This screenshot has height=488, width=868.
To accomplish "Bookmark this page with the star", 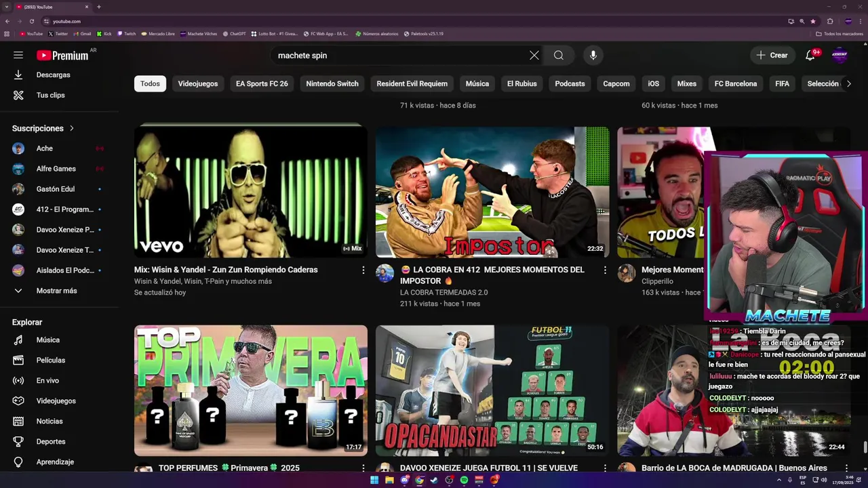I will (x=813, y=21).
